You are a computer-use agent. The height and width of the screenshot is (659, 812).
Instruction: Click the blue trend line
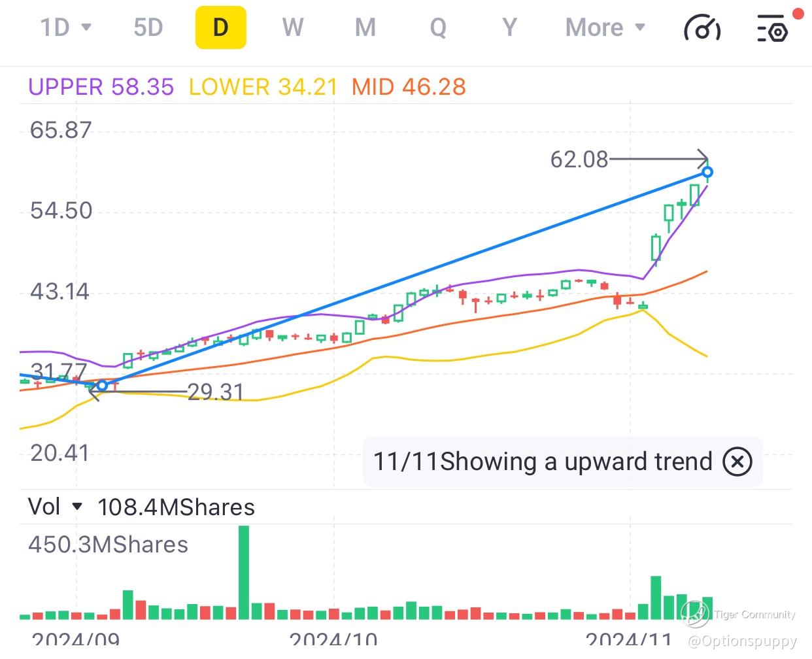coord(404,279)
